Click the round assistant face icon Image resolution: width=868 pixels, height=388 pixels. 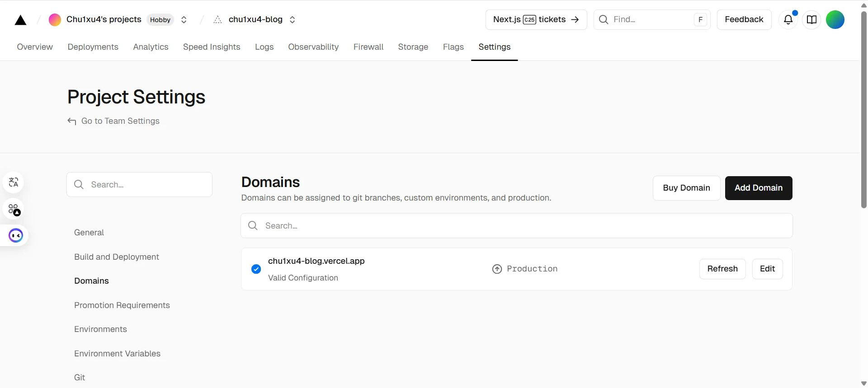[x=16, y=235]
